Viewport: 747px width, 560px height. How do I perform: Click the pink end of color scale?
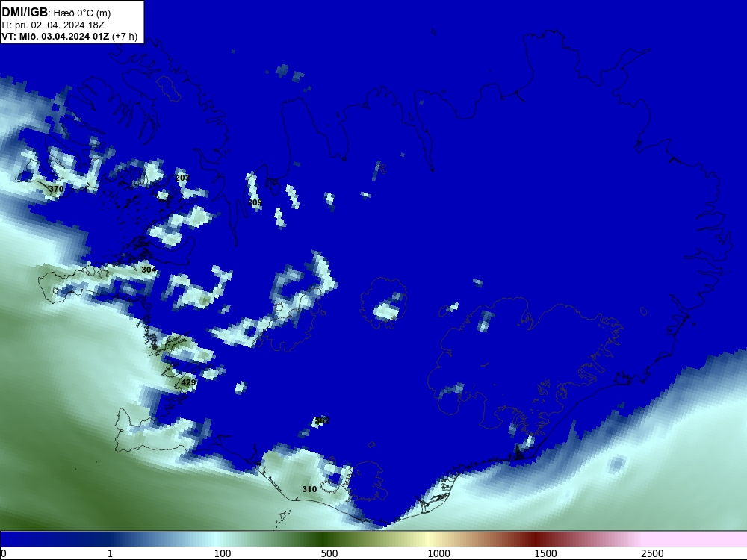pyautogui.click(x=695, y=539)
